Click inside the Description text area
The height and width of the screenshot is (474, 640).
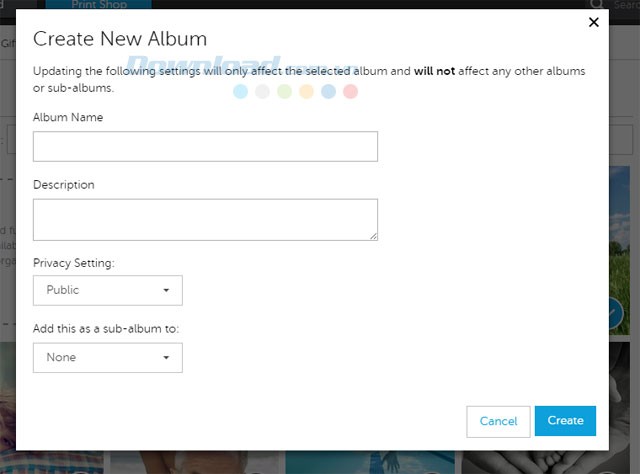(205, 219)
